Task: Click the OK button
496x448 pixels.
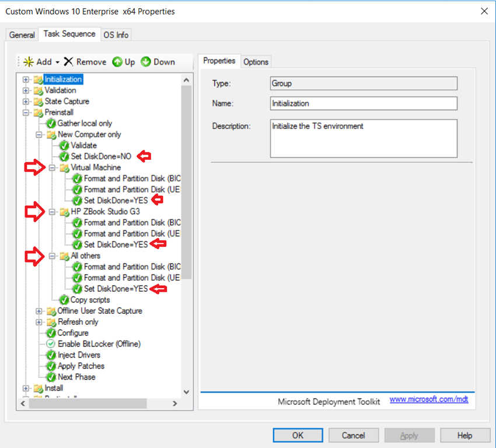Action: pyautogui.click(x=298, y=435)
